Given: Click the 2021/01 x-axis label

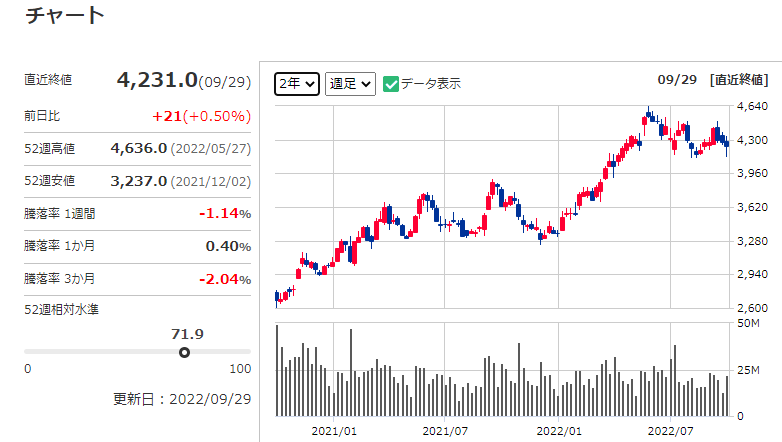Looking at the screenshot, I should pos(334,431).
